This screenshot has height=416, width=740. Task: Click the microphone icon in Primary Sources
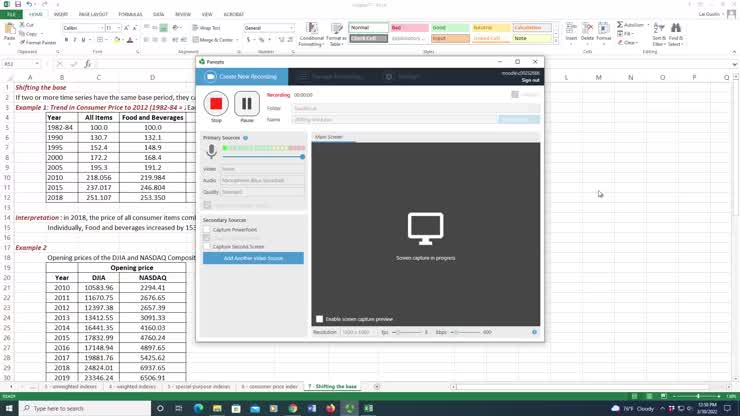211,152
